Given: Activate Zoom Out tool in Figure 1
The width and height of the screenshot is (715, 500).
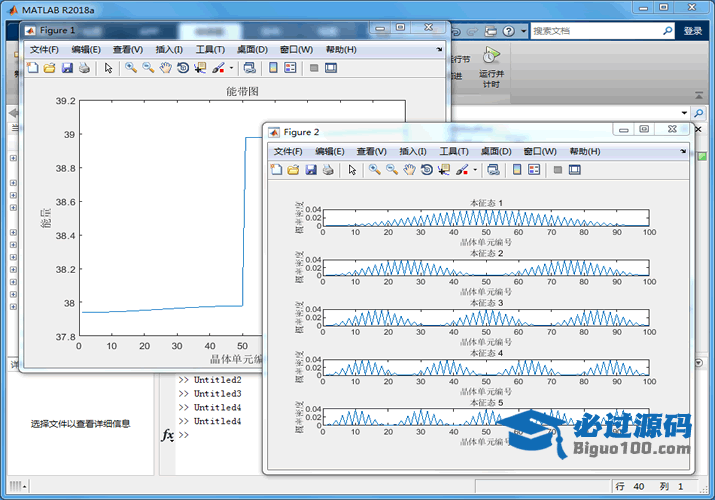Looking at the screenshot, I should 148,68.
